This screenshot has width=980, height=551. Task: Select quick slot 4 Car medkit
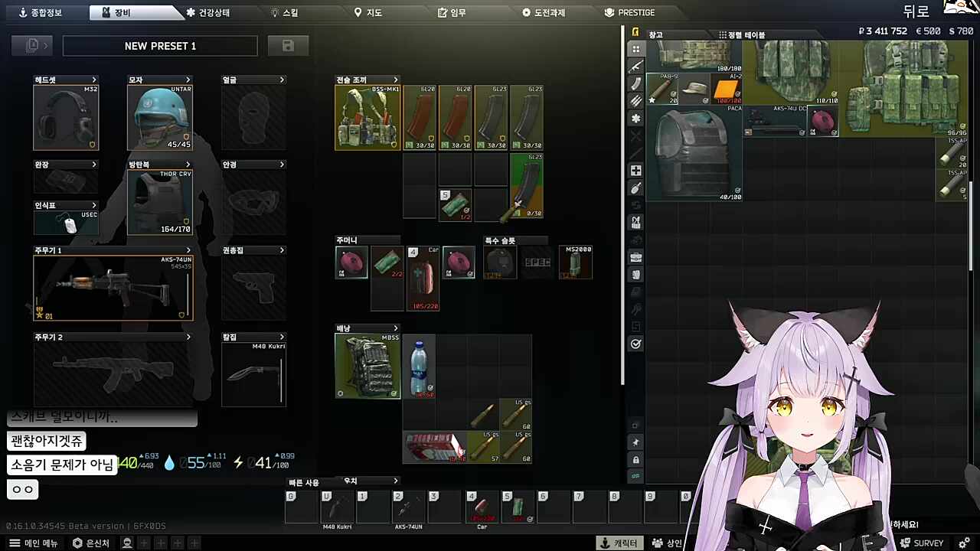click(482, 508)
